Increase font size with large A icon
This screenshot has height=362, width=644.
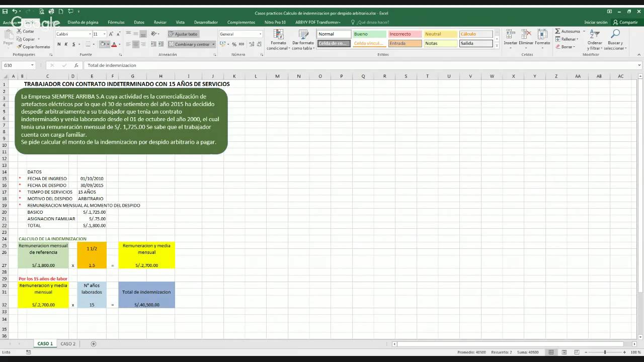[x=111, y=34]
